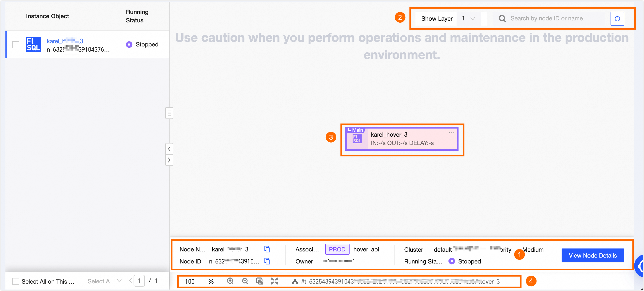Viewport: 644px width, 291px height.
Task: Click the zoom out magnifier icon
Action: click(245, 281)
